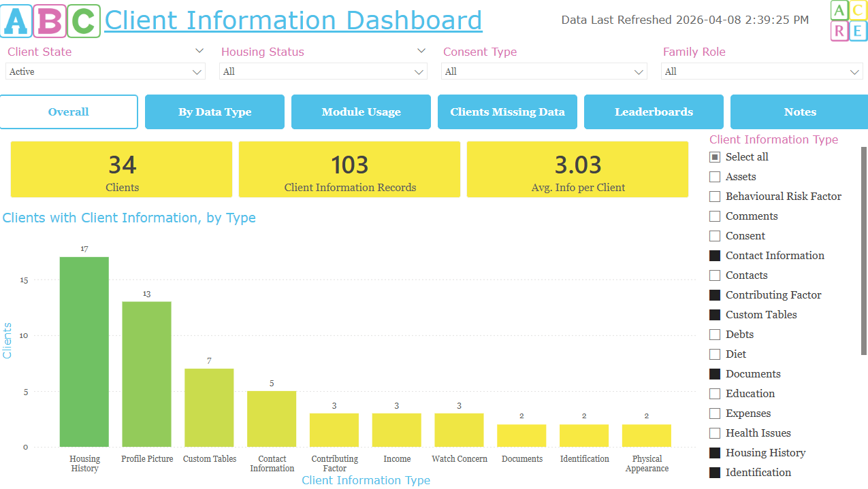The image size is (868, 489).
Task: Uncheck the "Contact Information" checkbox
Action: tap(715, 255)
